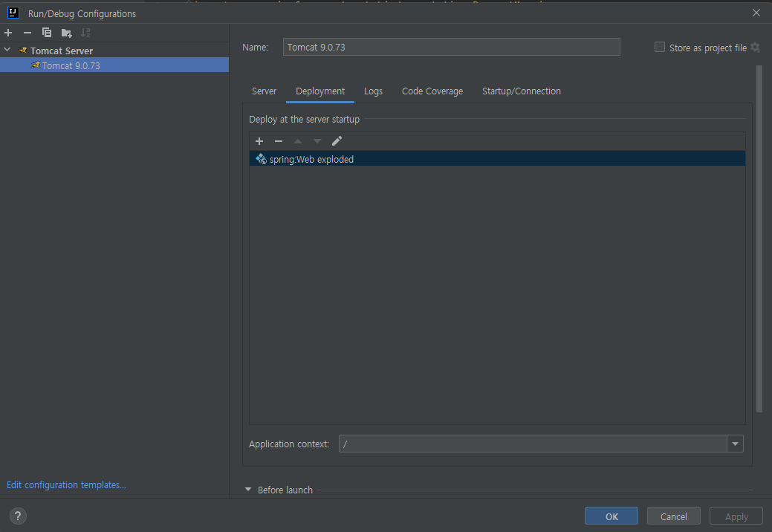Click gear icon next to Store as project file

(755, 48)
